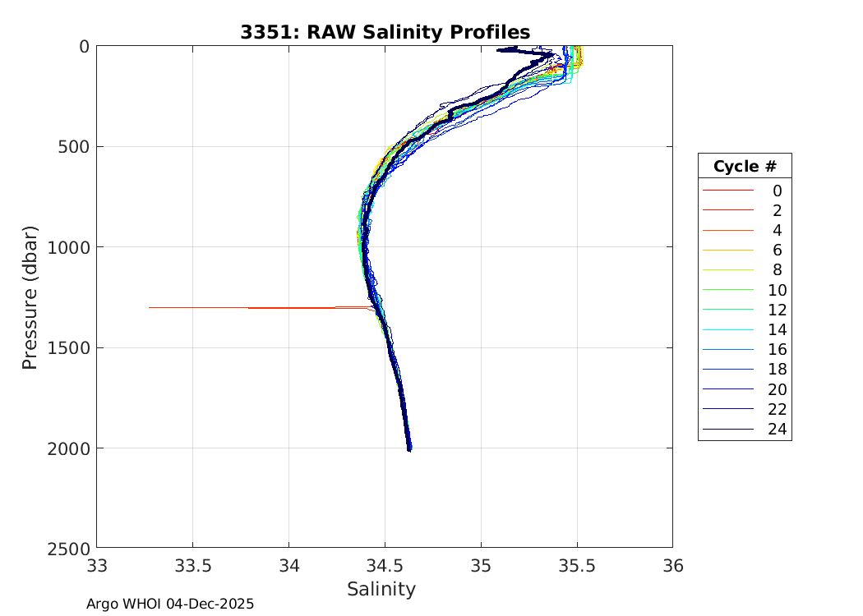Click the red line swatch for cycle 4

[x=727, y=231]
